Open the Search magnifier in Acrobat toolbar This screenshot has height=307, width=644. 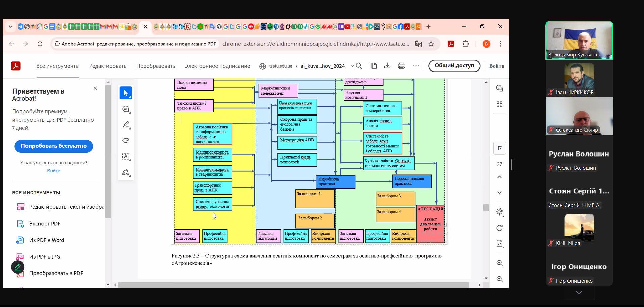[x=359, y=66]
